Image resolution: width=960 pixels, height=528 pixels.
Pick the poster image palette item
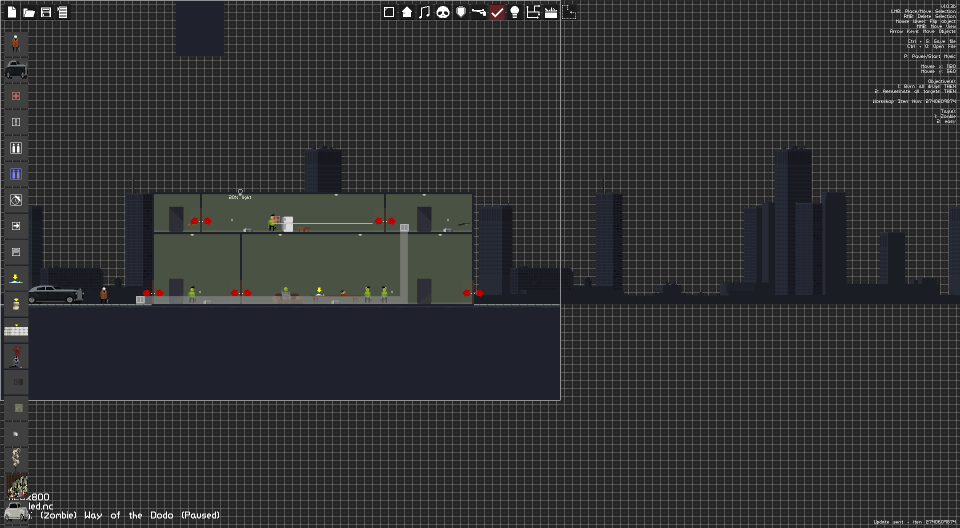tap(17, 486)
